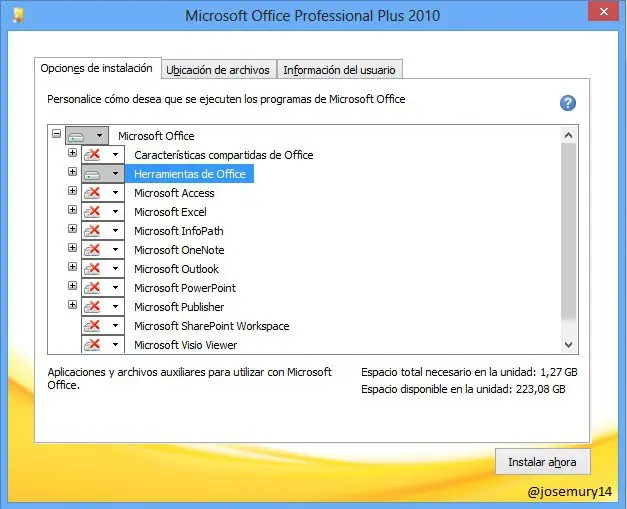
Task: Select the highlighted Herramientas de Office label
Action: [190, 174]
